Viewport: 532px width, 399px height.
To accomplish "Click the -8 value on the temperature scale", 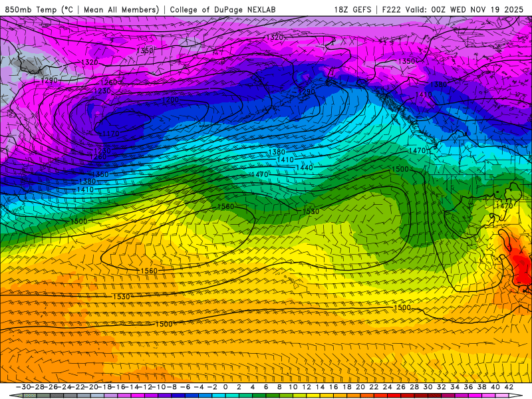I will pyautogui.click(x=172, y=387).
